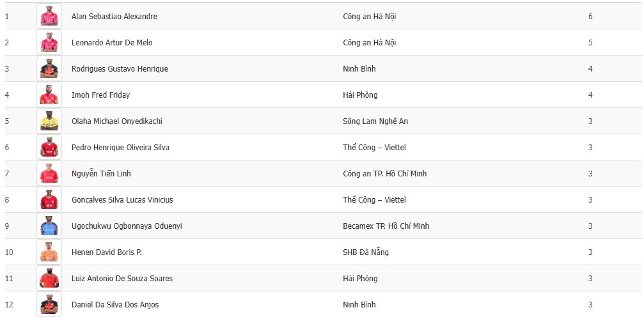Open Becamex TP. Hồ Chí Minh club
This screenshot has height=317, width=644.
point(386,226)
